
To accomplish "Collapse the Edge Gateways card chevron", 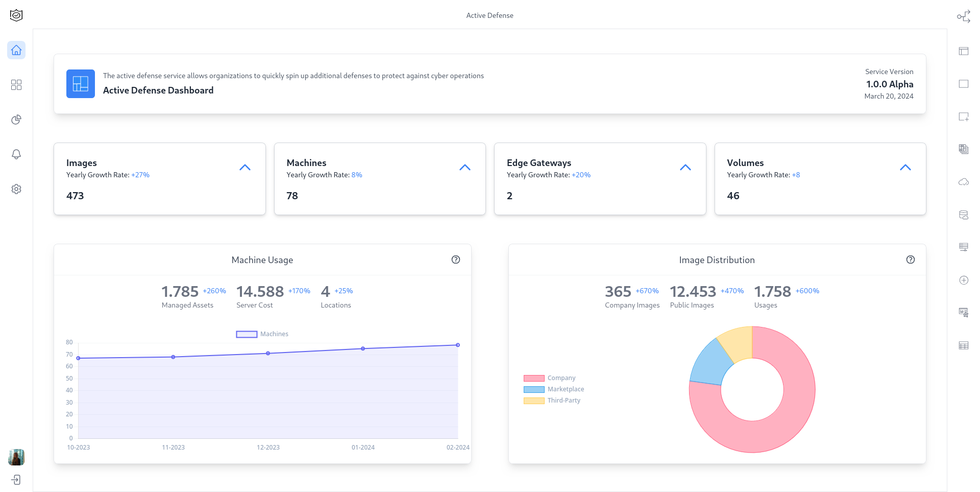I will coord(685,168).
